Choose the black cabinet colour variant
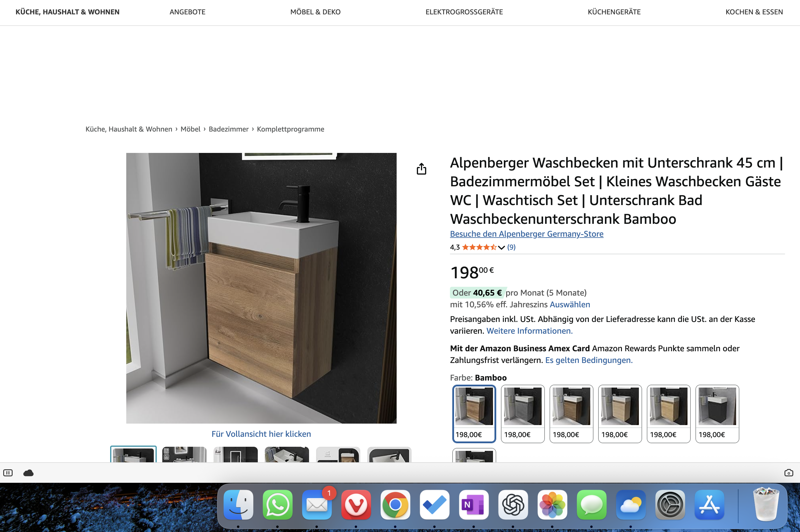This screenshot has width=800, height=532. coord(717,413)
